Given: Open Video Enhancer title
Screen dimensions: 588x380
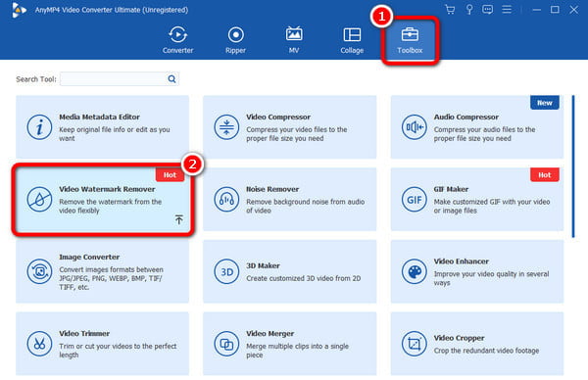Looking at the screenshot, I should 462,261.
